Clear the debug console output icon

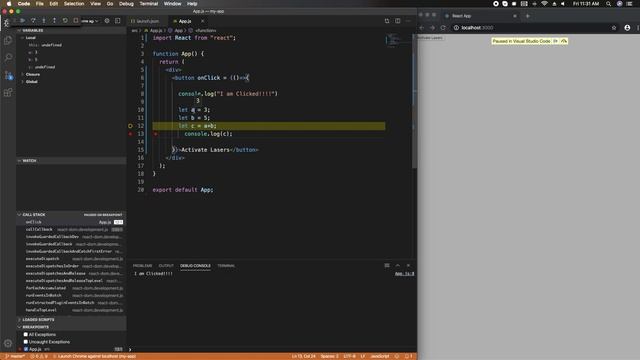[387, 266]
